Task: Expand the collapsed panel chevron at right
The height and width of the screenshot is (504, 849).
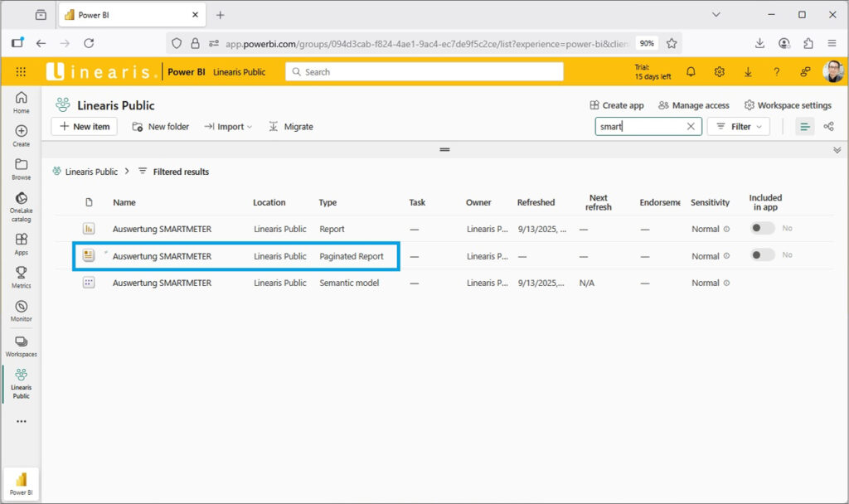Action: (x=837, y=150)
